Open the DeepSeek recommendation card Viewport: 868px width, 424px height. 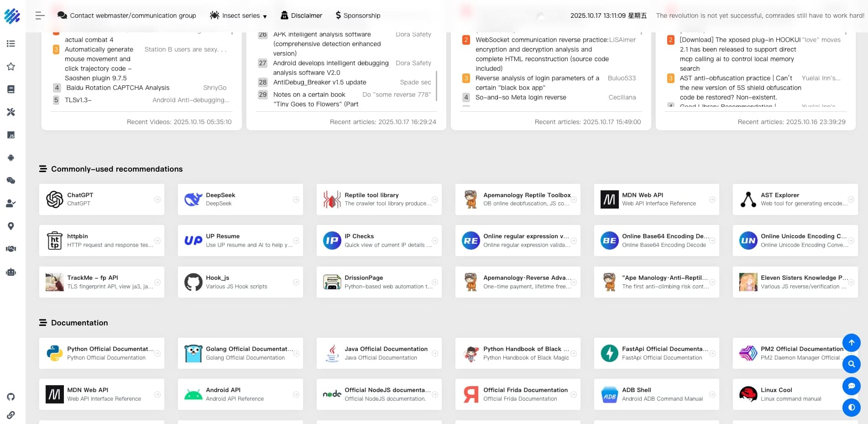tap(240, 199)
